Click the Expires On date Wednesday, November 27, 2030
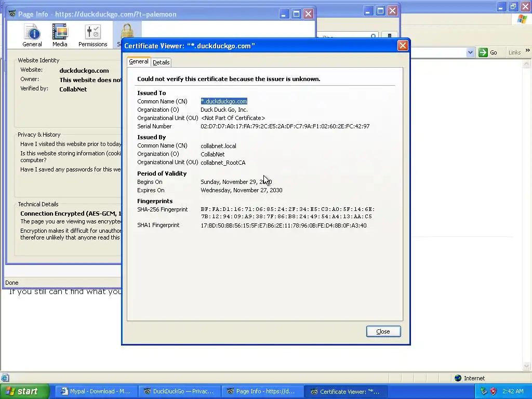The height and width of the screenshot is (399, 532). tap(241, 190)
